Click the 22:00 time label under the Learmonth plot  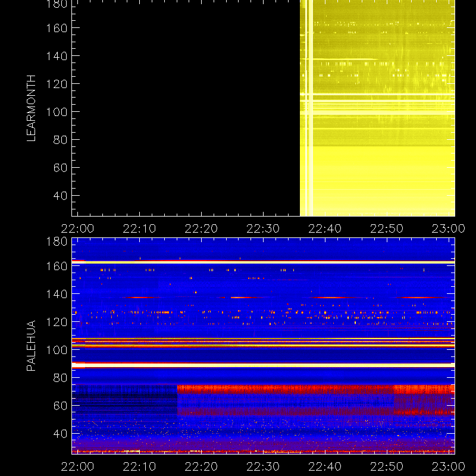78,228
